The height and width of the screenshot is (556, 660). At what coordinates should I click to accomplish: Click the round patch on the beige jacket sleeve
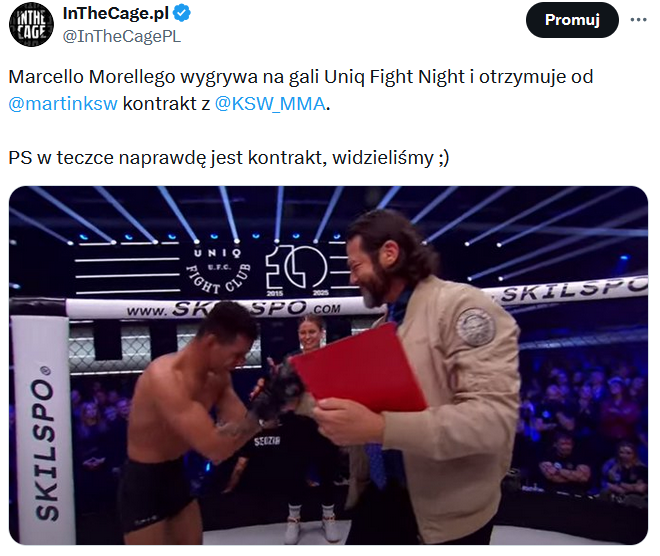[x=475, y=327]
